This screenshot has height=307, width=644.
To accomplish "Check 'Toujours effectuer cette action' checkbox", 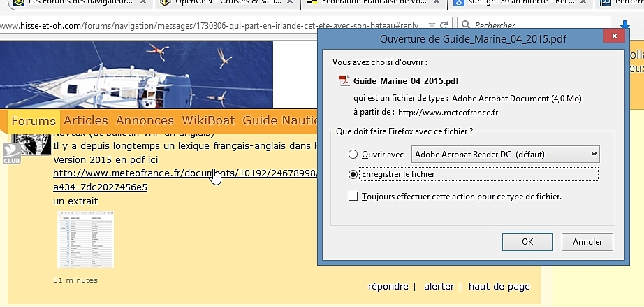I will point(353,197).
